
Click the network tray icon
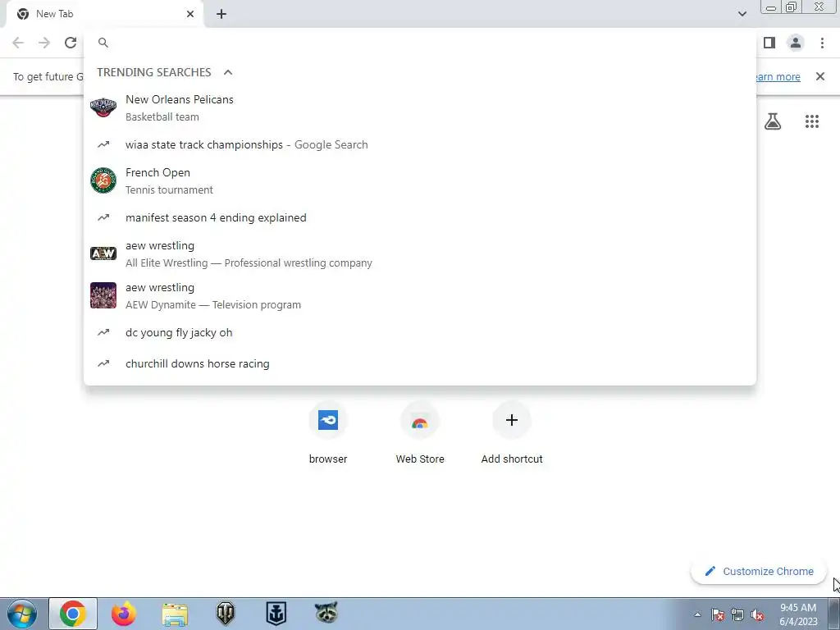737,614
